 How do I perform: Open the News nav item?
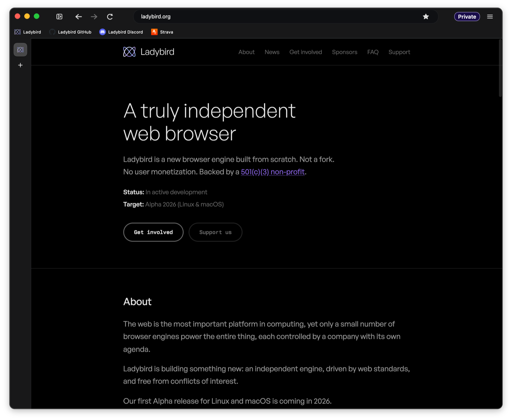(272, 52)
